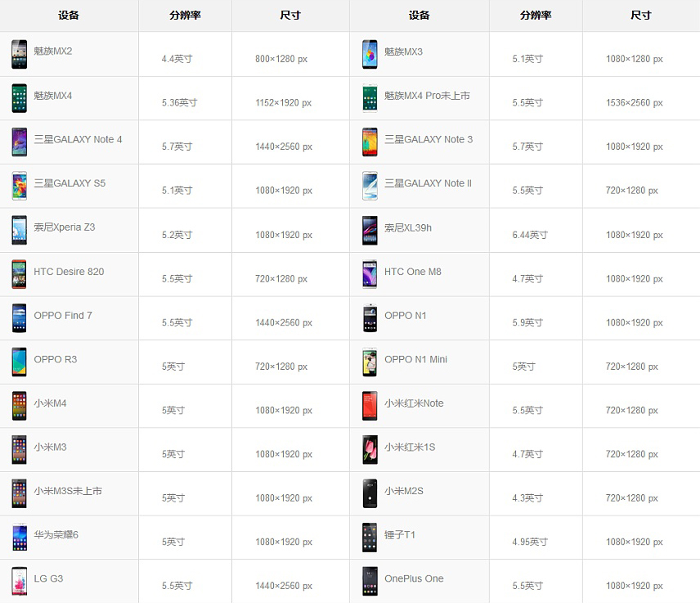Viewport: 700px width, 603px height.
Task: Click the 三星GALAXY Note 3 phone image
Action: click(370, 142)
